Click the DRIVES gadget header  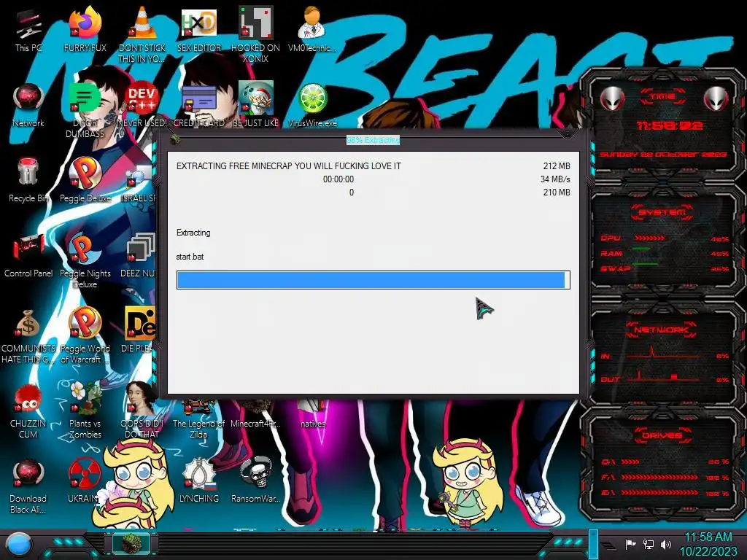[662, 435]
